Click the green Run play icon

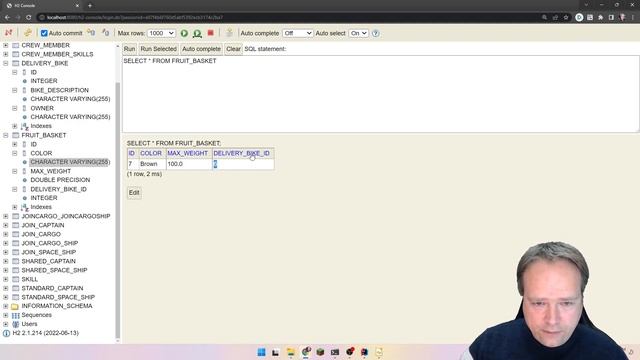184,33
